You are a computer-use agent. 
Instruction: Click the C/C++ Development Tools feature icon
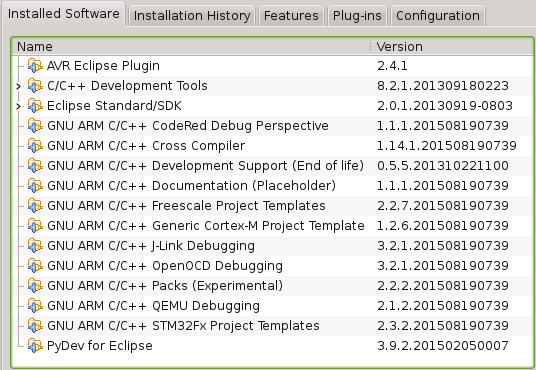pyautogui.click(x=35, y=85)
